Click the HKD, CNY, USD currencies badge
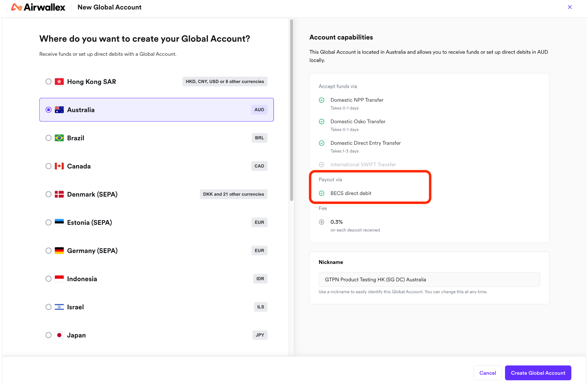Screen dimensions: 588x384 tap(225, 82)
